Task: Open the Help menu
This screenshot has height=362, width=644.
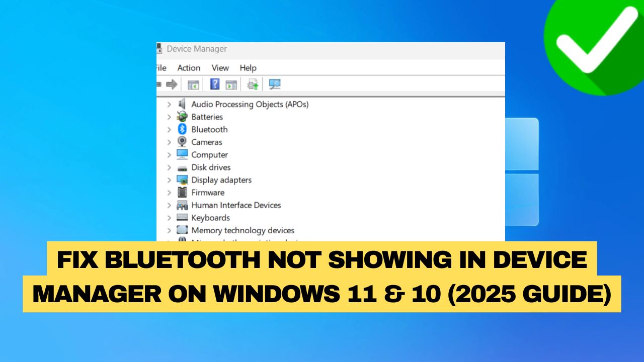Action: click(248, 68)
